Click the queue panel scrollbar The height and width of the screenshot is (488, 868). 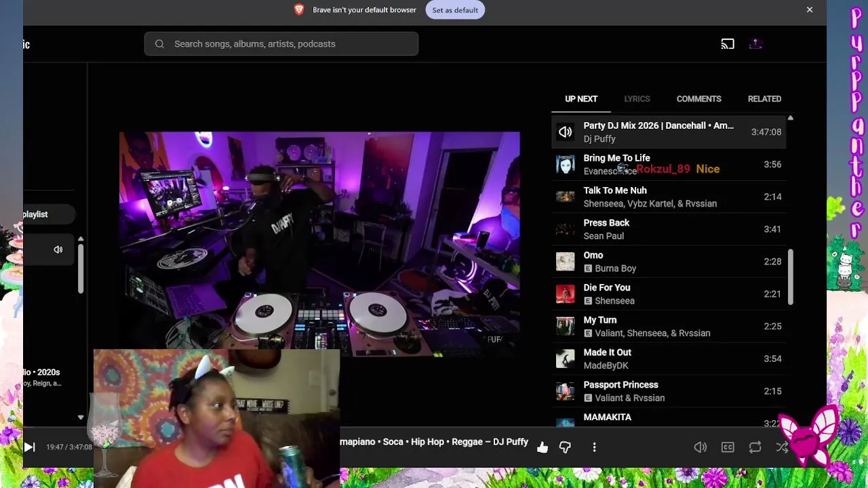pyautogui.click(x=790, y=277)
